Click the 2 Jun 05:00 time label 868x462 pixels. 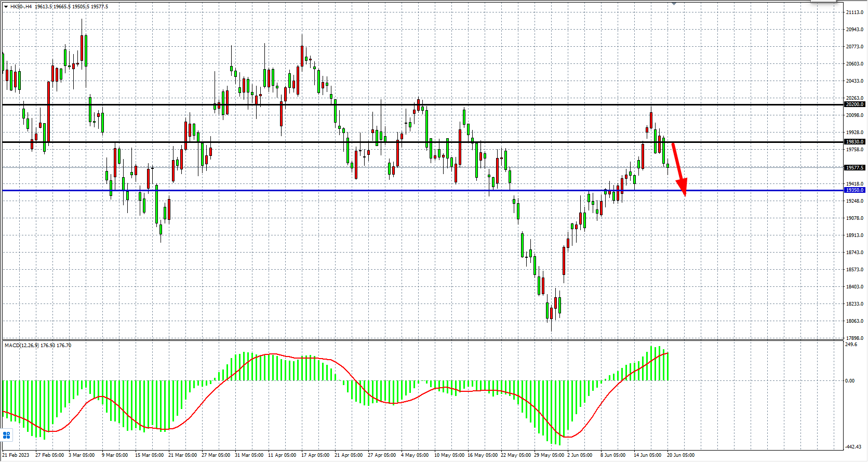pos(580,455)
